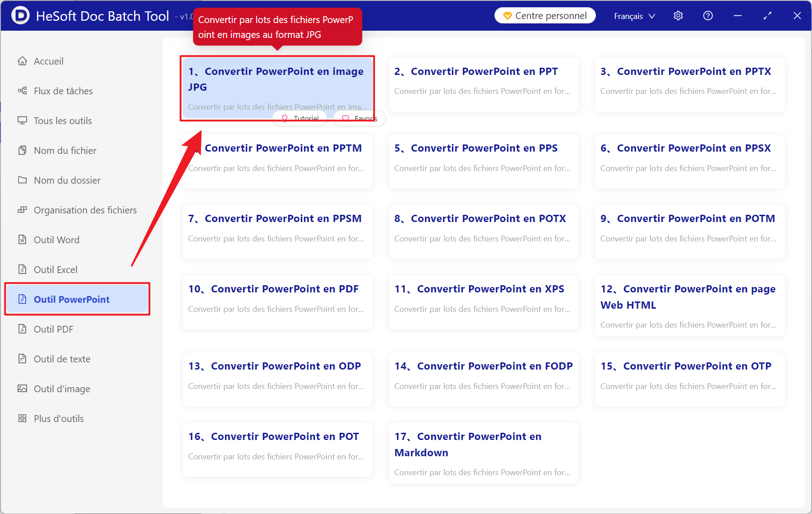This screenshot has width=812, height=514.
Task: Click the Nom du dossier folder icon
Action: coord(22,180)
